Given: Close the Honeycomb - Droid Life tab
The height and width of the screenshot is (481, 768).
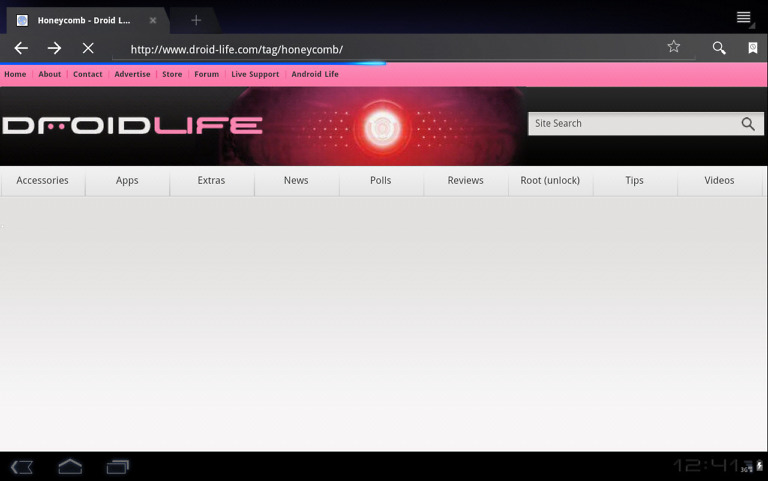Looking at the screenshot, I should tap(153, 20).
